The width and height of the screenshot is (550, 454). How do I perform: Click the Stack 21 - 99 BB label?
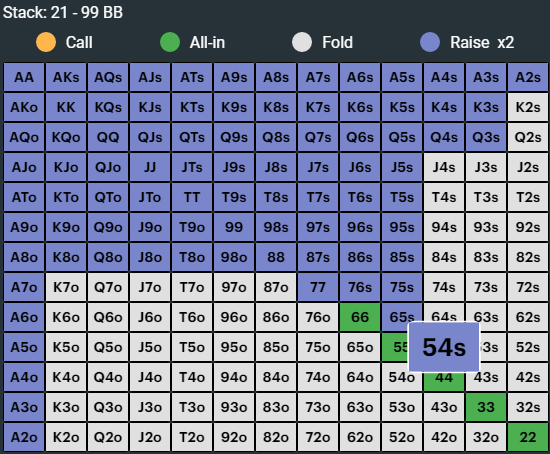click(x=63, y=13)
